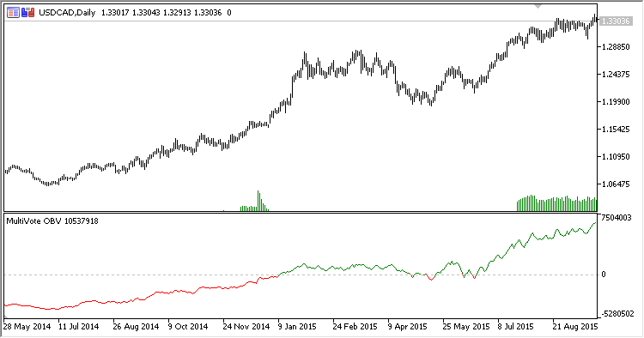
Task: Click the 26 Aug 2014 date label
Action: click(136, 327)
